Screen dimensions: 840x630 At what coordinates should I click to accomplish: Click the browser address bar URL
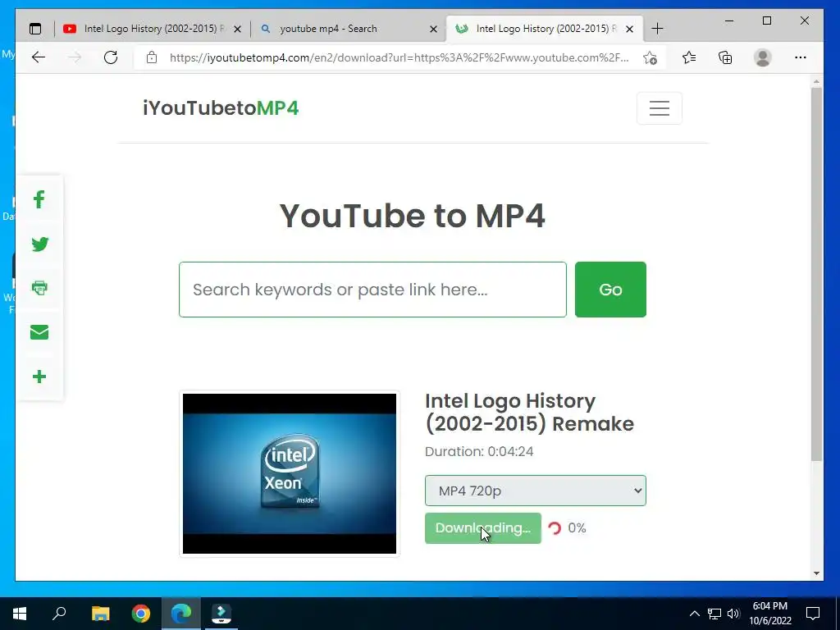(x=399, y=57)
